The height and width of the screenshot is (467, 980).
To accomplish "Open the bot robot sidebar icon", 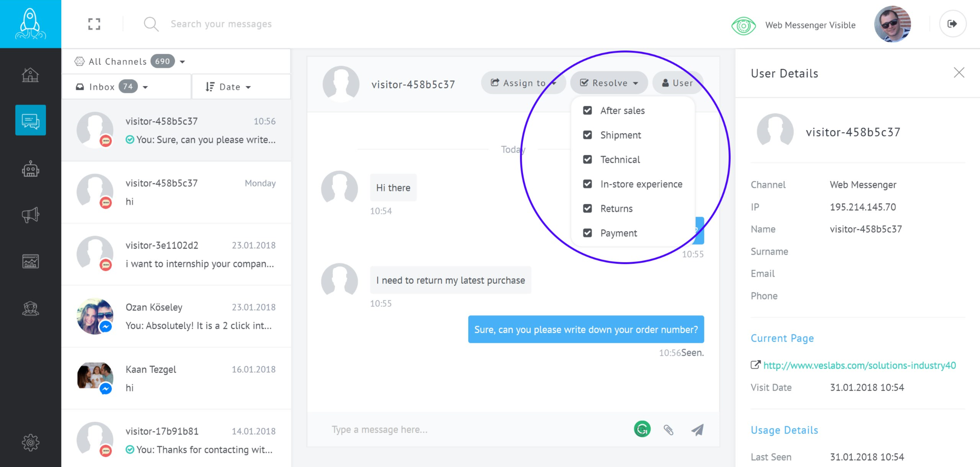I will tap(30, 169).
